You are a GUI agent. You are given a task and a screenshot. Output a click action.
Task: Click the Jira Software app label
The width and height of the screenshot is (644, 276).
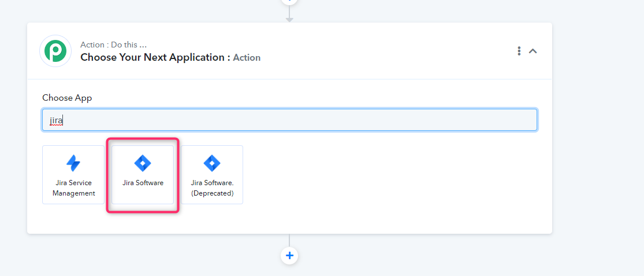(143, 183)
